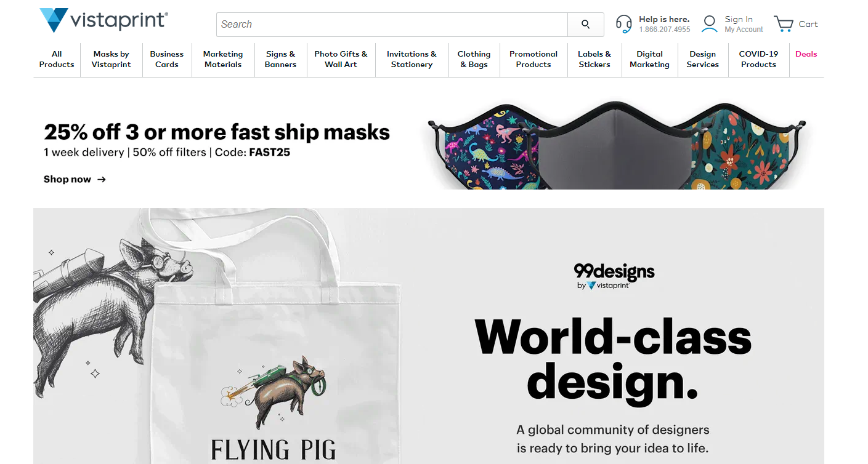
Task: Click the Sign In link
Action: (739, 20)
